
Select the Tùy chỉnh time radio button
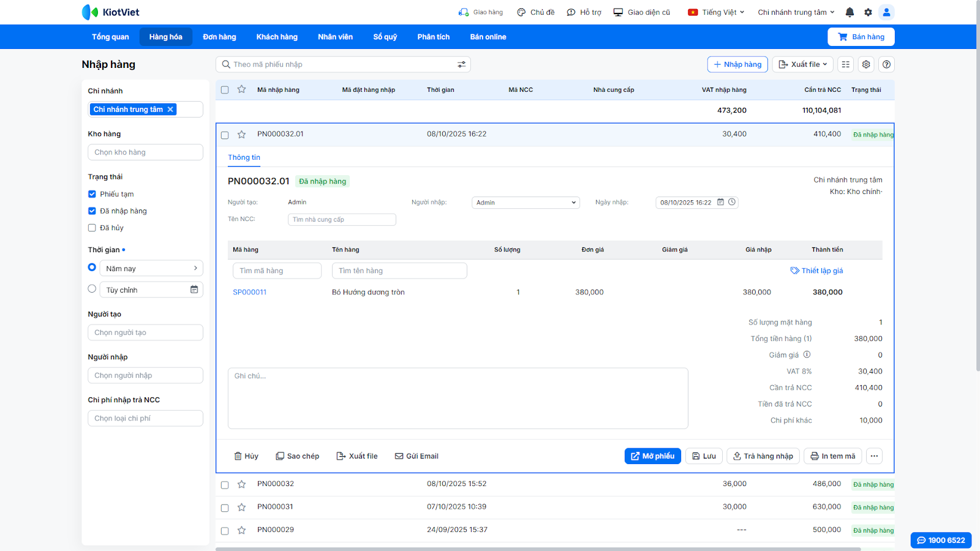click(x=92, y=289)
